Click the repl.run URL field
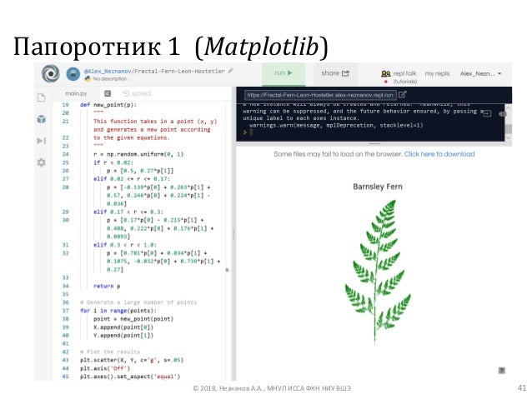Screen dimensions: 532x399 pos(320,95)
